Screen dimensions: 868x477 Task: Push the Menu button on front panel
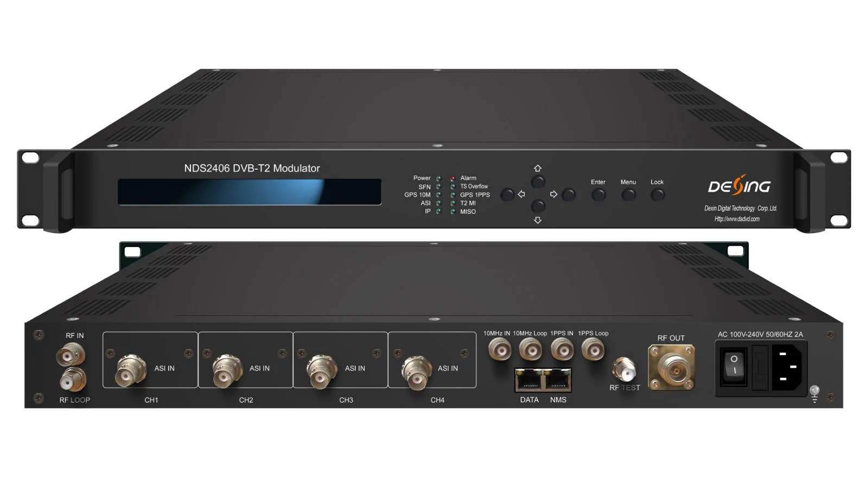(628, 195)
